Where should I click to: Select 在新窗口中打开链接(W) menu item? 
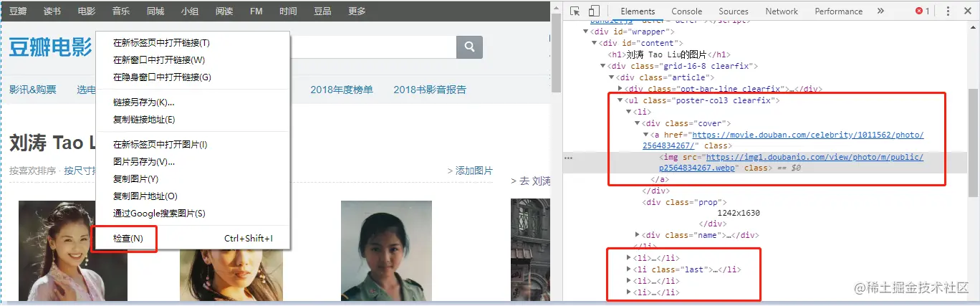click(193, 60)
